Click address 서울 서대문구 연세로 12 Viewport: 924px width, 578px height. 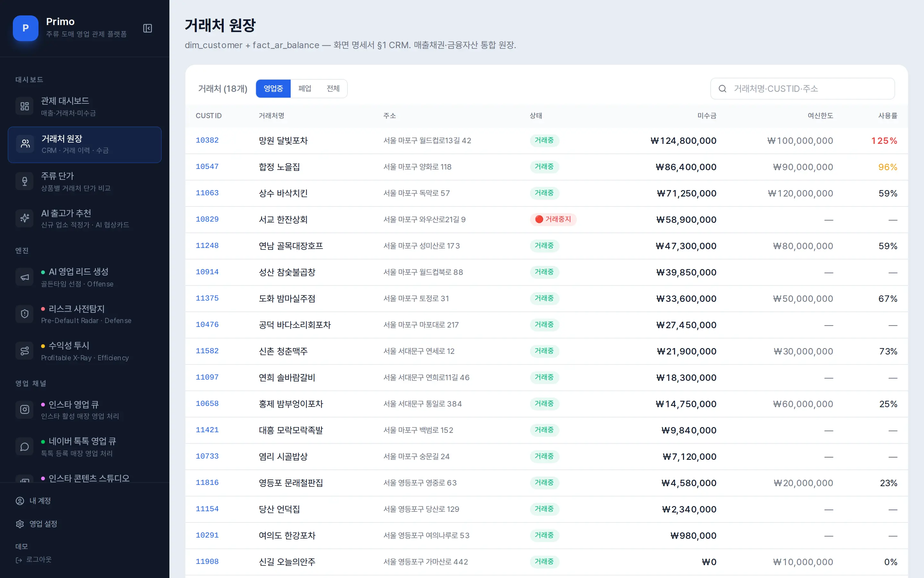[419, 351]
